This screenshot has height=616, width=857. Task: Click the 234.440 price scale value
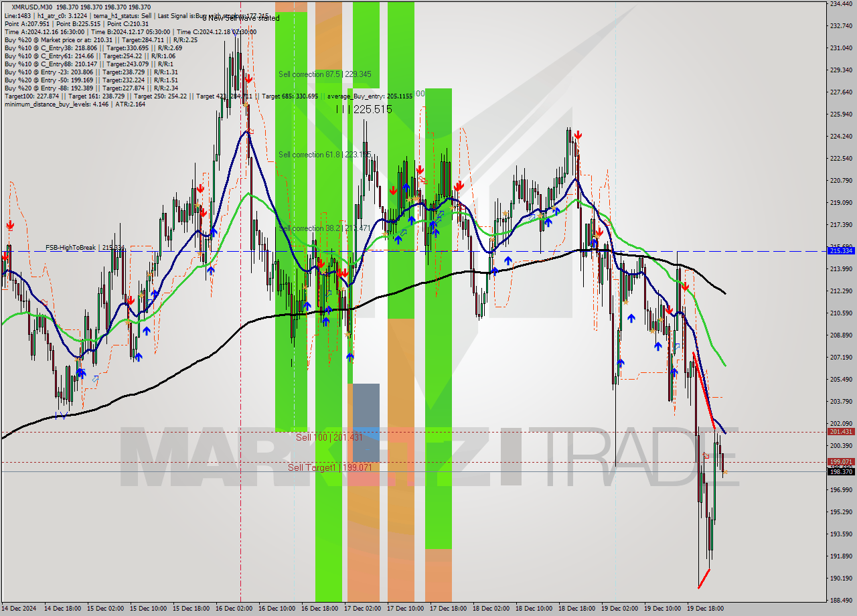pyautogui.click(x=841, y=4)
